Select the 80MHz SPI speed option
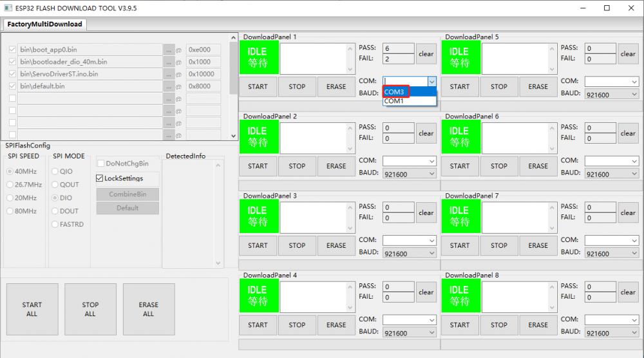Image resolution: width=644 pixels, height=358 pixels. pos(10,211)
